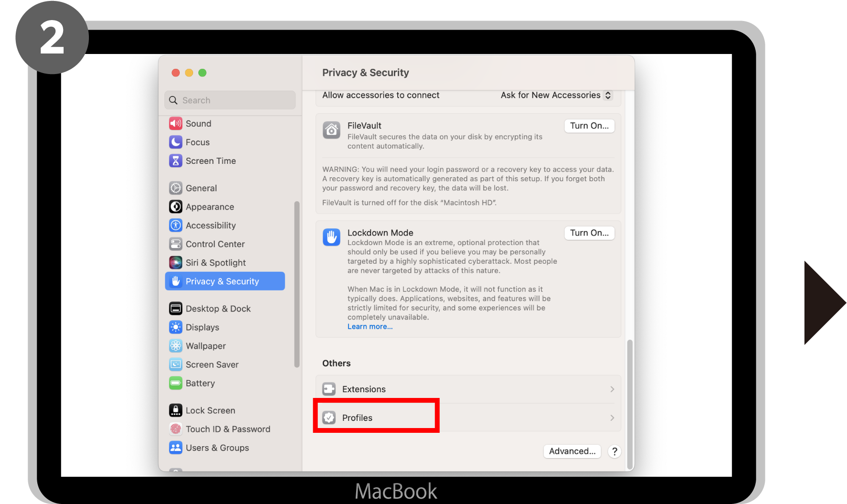Click the Search field
Image resolution: width=847 pixels, height=504 pixels.
[x=230, y=100]
